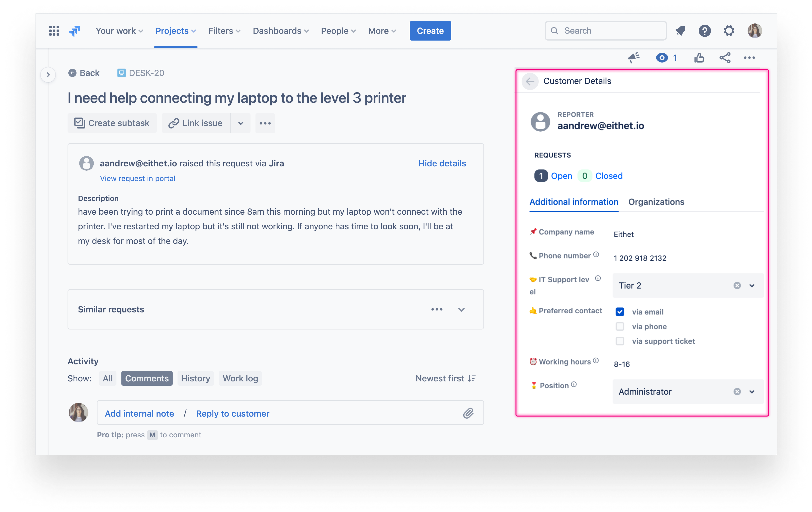Click the attachment paperclip icon
Image resolution: width=812 pixels, height=512 pixels.
coord(468,413)
